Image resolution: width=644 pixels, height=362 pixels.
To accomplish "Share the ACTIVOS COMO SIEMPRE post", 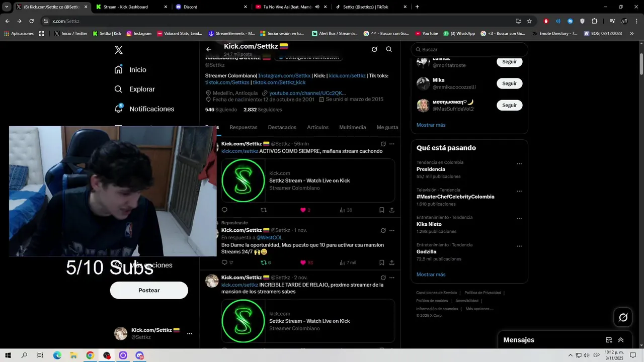I will pos(391,210).
